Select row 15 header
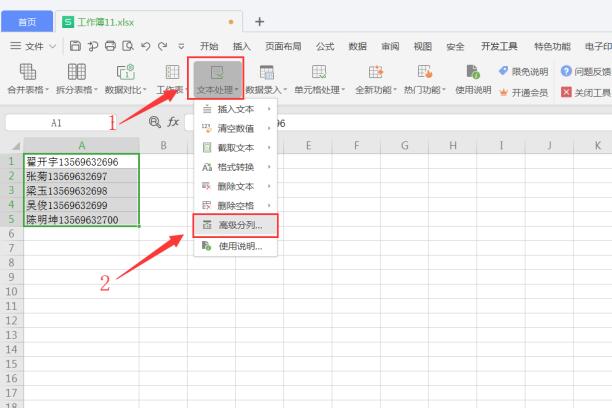612x408 pixels. point(11,363)
